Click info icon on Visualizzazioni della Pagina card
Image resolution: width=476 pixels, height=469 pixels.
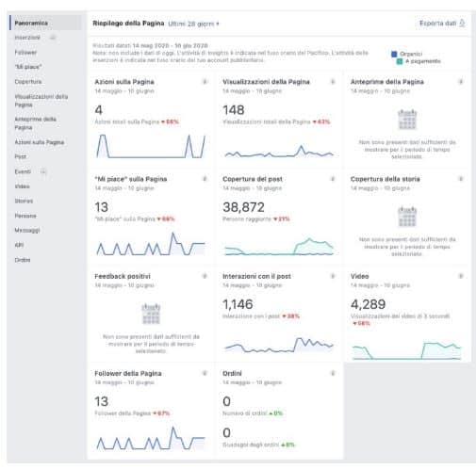point(333,82)
